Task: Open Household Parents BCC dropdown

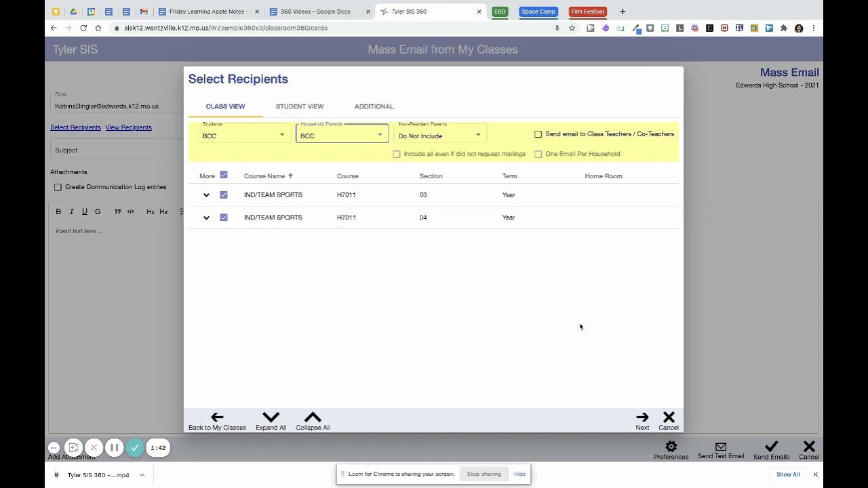Action: [342, 135]
